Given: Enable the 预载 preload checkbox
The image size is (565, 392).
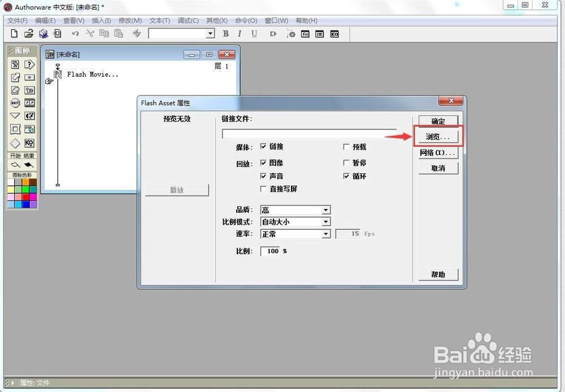Looking at the screenshot, I should point(346,147).
